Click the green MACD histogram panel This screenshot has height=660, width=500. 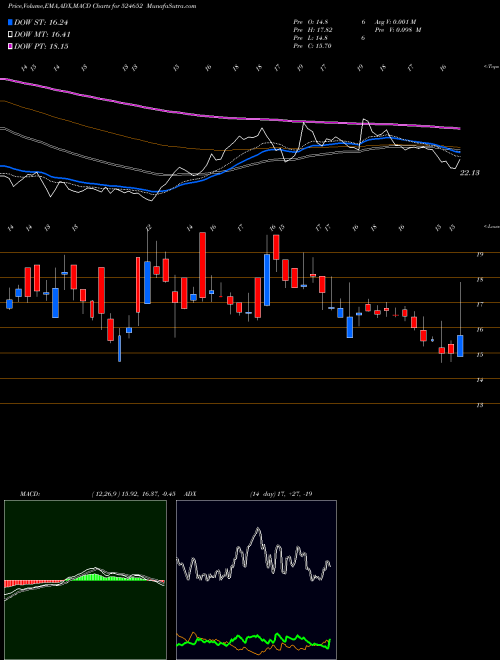[85, 580]
